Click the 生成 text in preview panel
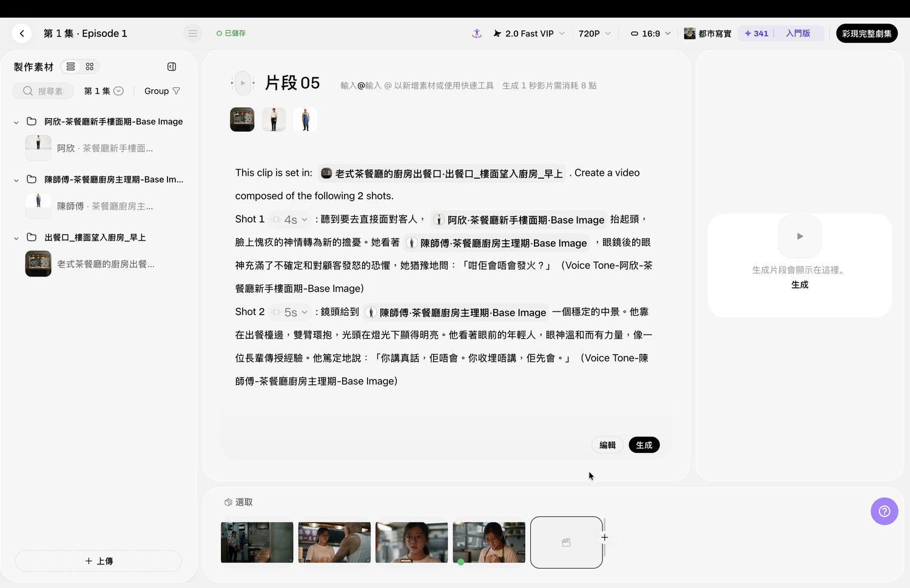 point(800,284)
